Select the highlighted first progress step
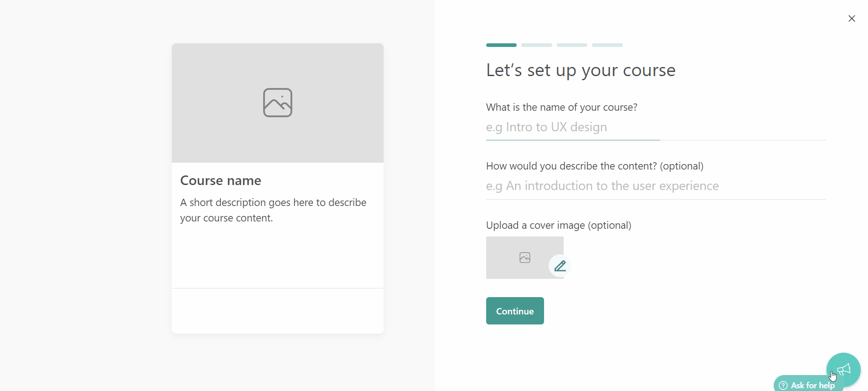The height and width of the screenshot is (391, 868). click(x=501, y=45)
